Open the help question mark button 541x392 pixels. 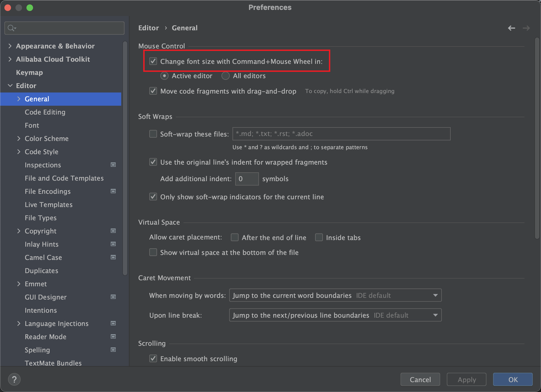[x=14, y=379]
